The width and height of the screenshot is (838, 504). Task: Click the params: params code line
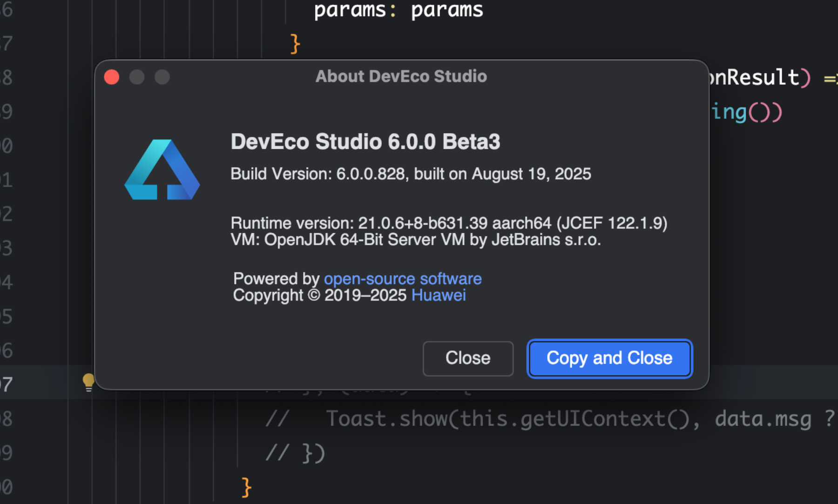tap(398, 10)
